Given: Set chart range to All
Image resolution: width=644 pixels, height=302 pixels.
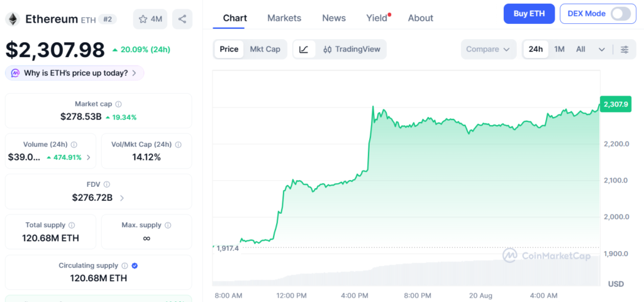Looking at the screenshot, I should [x=580, y=49].
